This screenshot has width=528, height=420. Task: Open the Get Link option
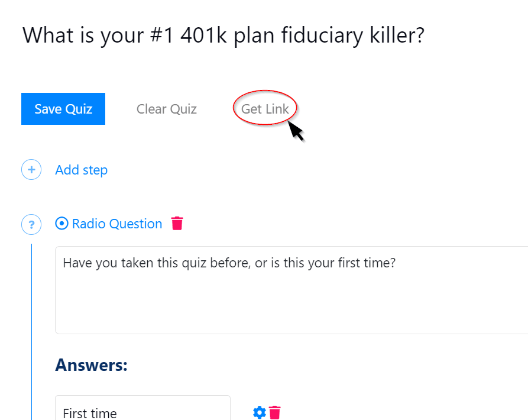pos(265,109)
